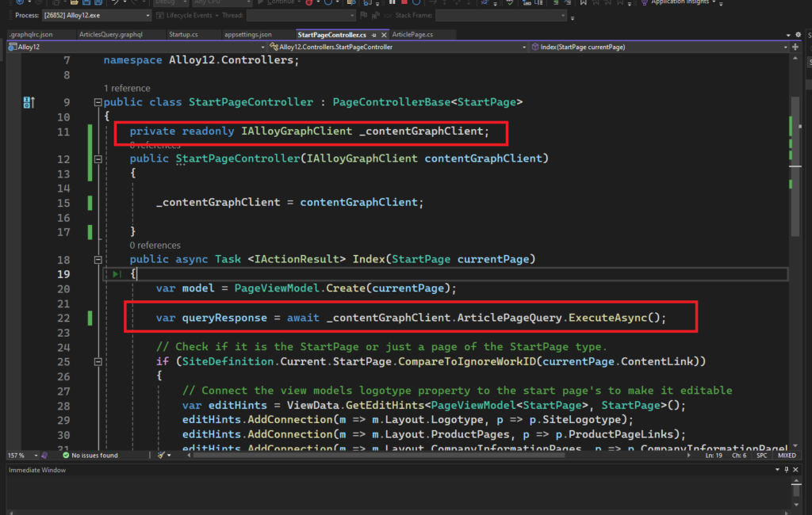This screenshot has width=812, height=515.
Task: Select the Step Over debug icon
Action: point(455,3)
